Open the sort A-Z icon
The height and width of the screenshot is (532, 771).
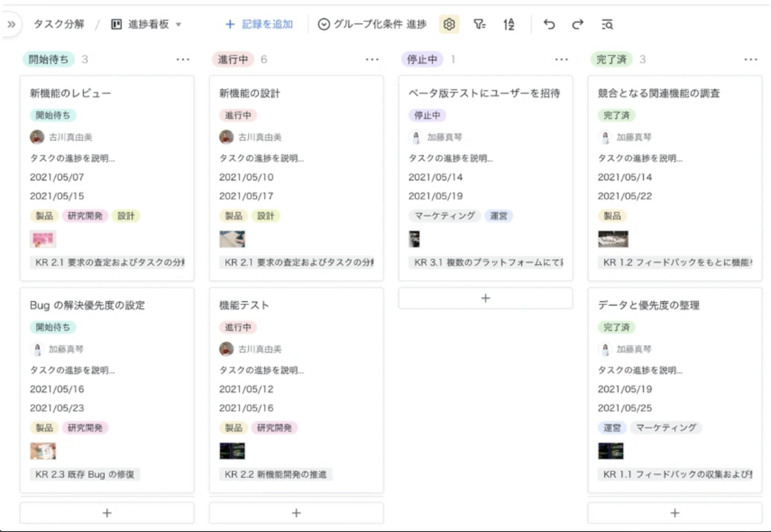(x=509, y=24)
